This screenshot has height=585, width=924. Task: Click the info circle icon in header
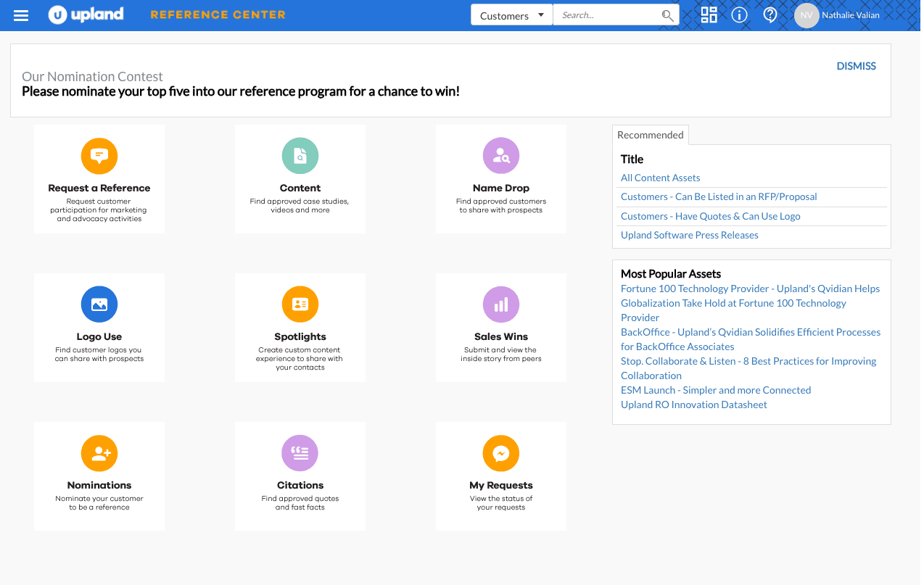[x=739, y=15]
